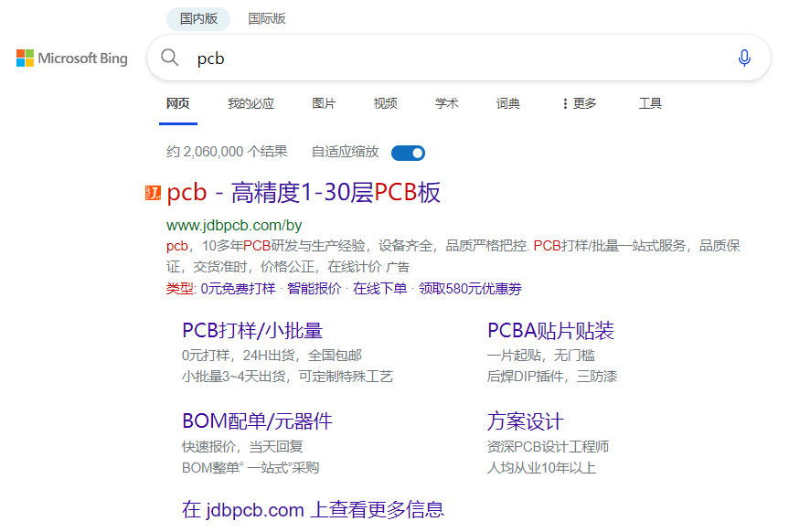Open PCB打样/小批量 sitelink
This screenshot has width=789, height=532.
click(x=252, y=331)
